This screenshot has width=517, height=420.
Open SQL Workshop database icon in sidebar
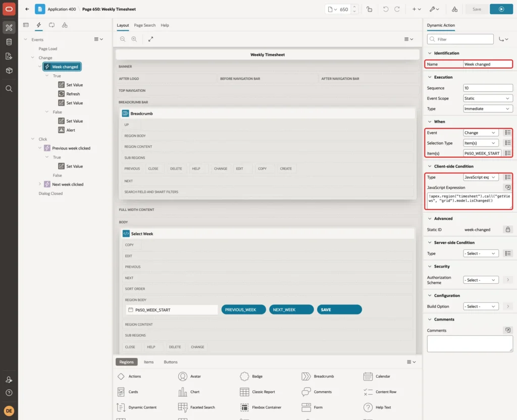(x=9, y=42)
